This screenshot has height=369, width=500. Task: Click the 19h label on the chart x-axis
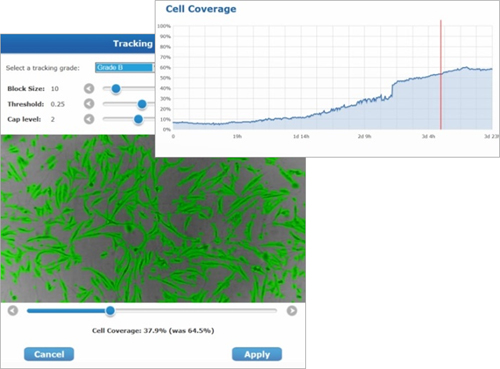coord(237,136)
